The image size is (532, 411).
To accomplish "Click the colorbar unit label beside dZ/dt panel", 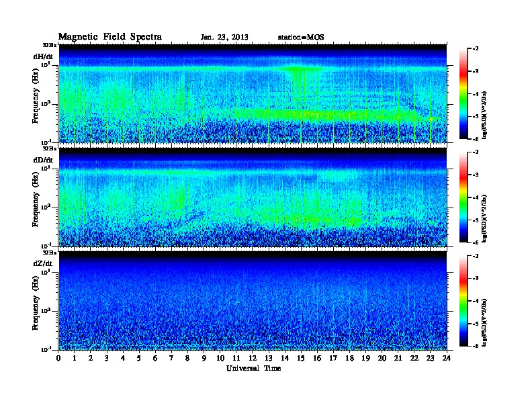I will pyautogui.click(x=484, y=322).
